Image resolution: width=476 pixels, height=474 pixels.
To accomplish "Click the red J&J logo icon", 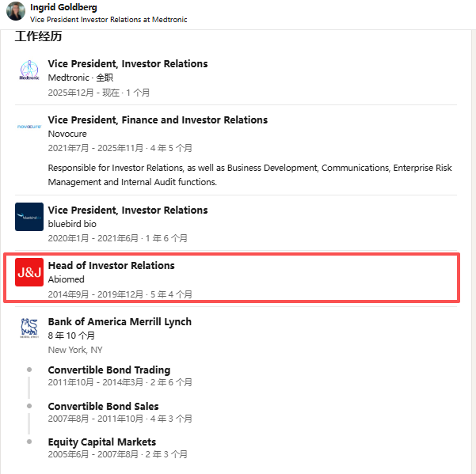I will click(29, 272).
